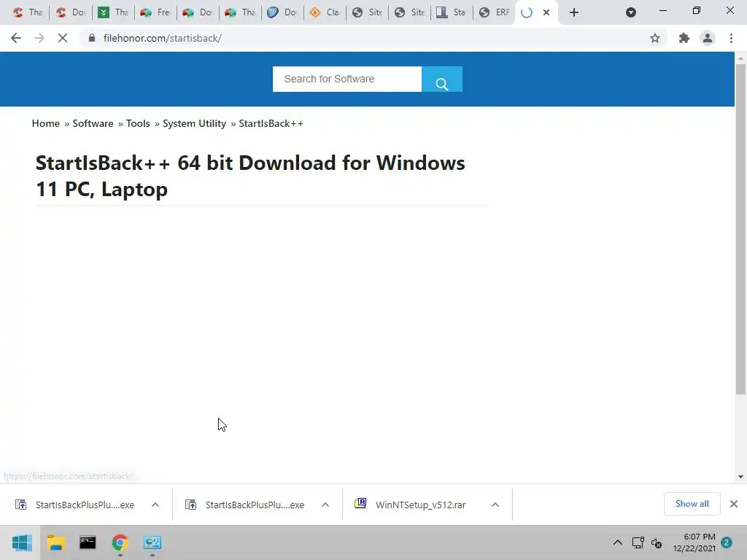
Task: Switch to the 'Fre' tab
Action: pyautogui.click(x=155, y=12)
